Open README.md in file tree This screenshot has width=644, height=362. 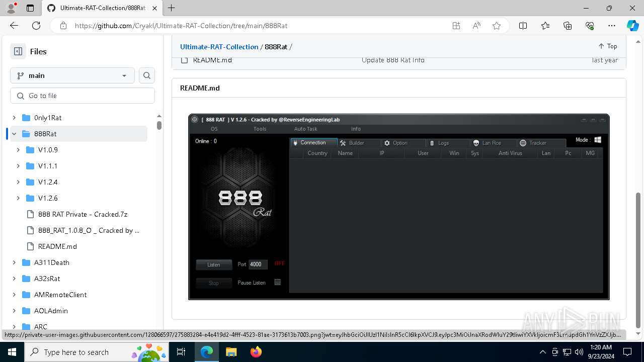[x=57, y=246]
